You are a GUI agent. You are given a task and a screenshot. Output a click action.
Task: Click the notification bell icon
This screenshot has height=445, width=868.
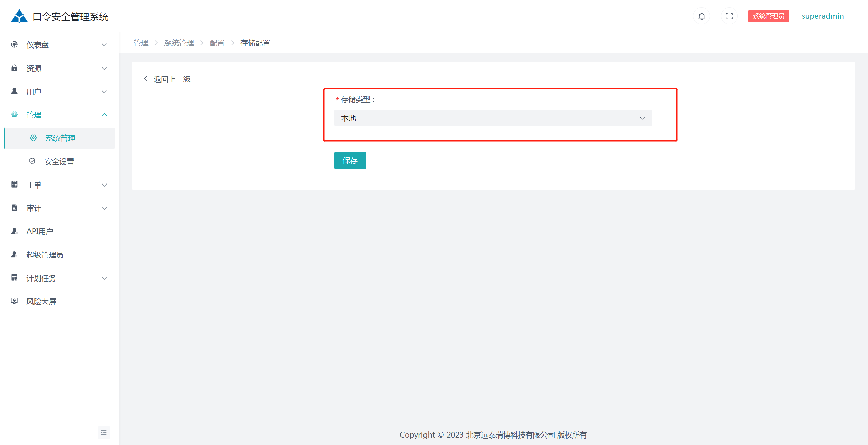click(702, 16)
